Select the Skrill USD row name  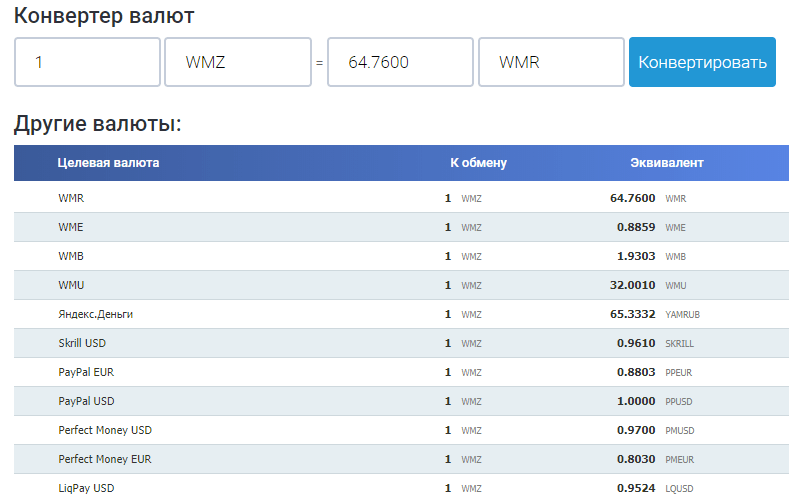pyautogui.click(x=82, y=343)
